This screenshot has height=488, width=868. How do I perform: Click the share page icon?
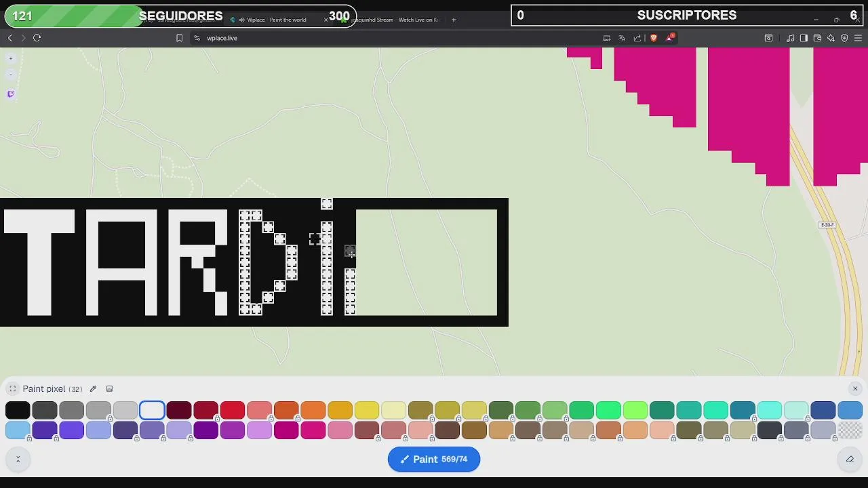pos(637,38)
